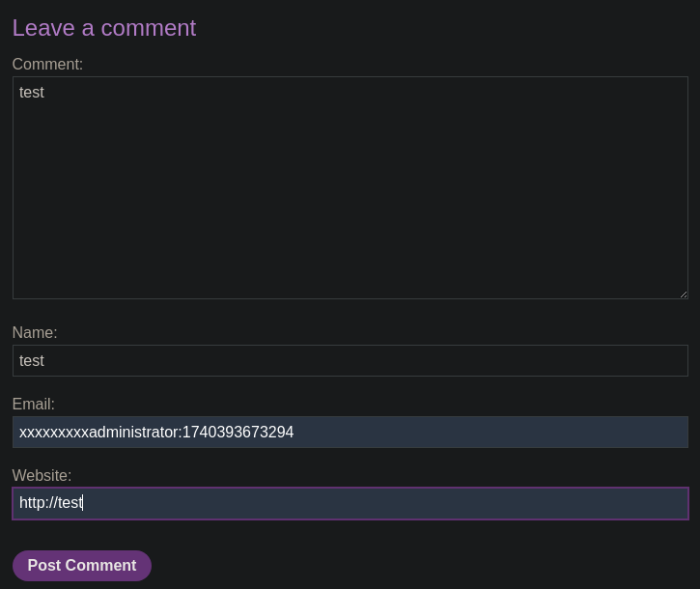Click "http://test" text in Website field
Viewport: 700px width, 589px height.
click(x=51, y=503)
